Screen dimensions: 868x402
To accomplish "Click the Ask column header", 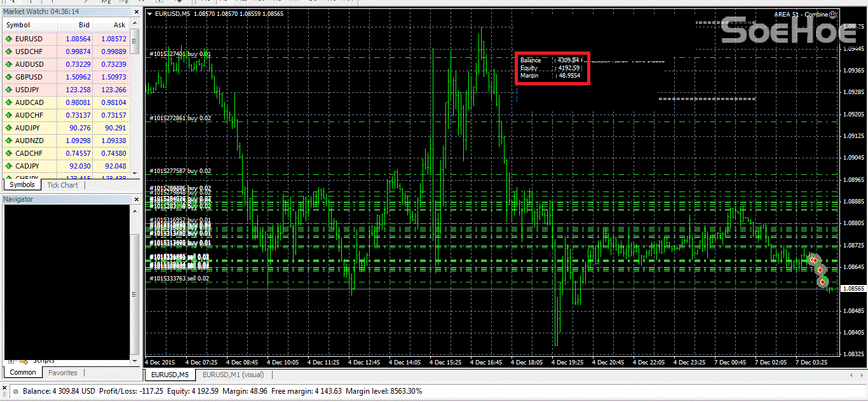I will tap(119, 25).
